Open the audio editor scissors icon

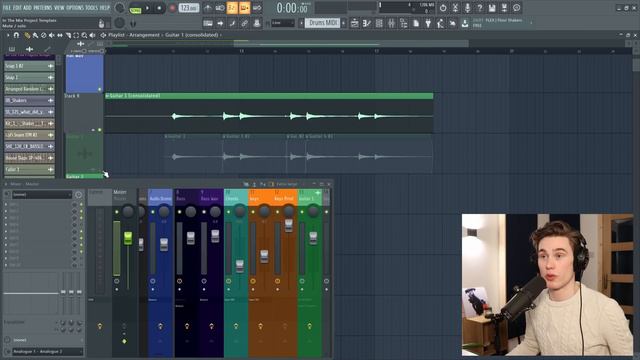pos(455,8)
